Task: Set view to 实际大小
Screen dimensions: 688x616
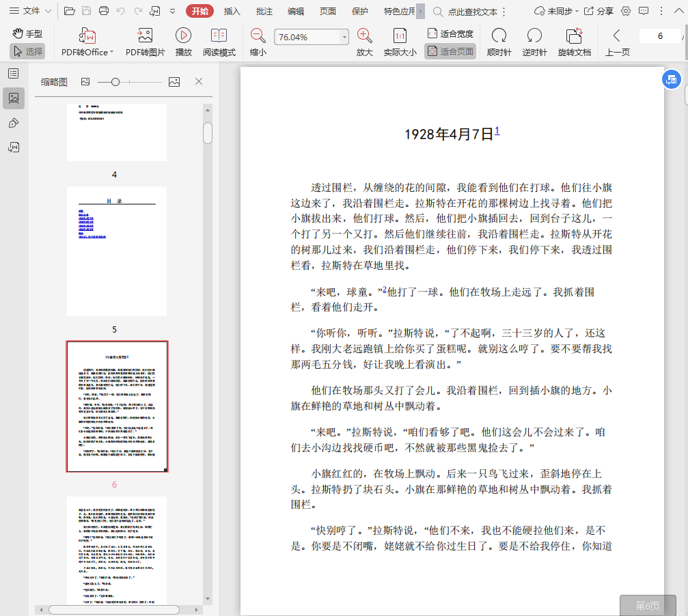Action: pos(400,42)
